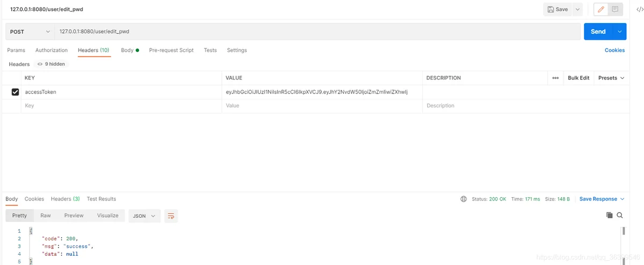Click the "code": 200 line
Screen dimensions: 644x265
60,238
